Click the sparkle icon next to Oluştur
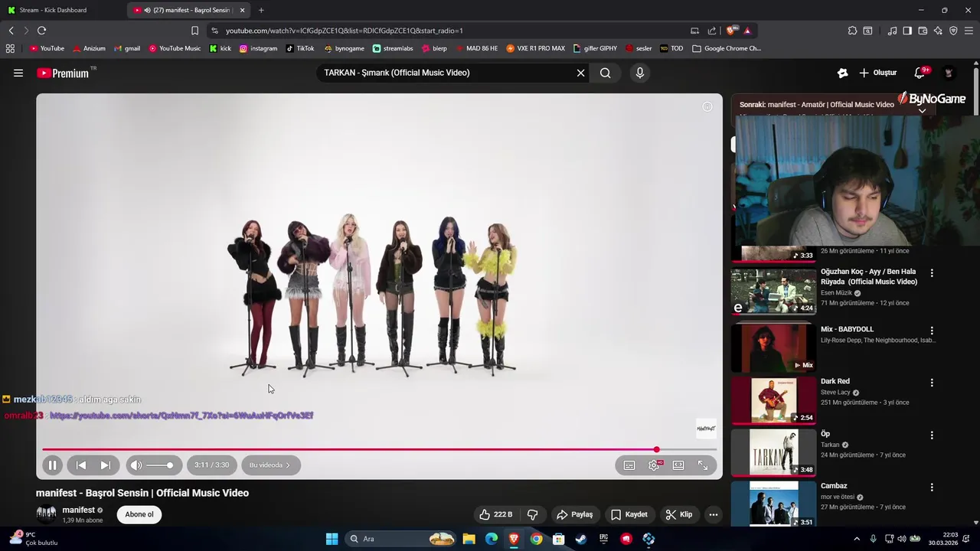 (x=842, y=73)
